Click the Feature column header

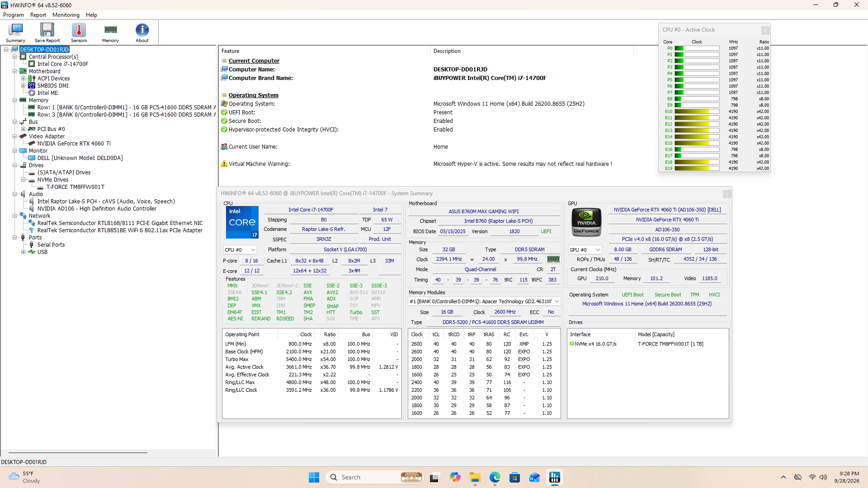coord(325,51)
